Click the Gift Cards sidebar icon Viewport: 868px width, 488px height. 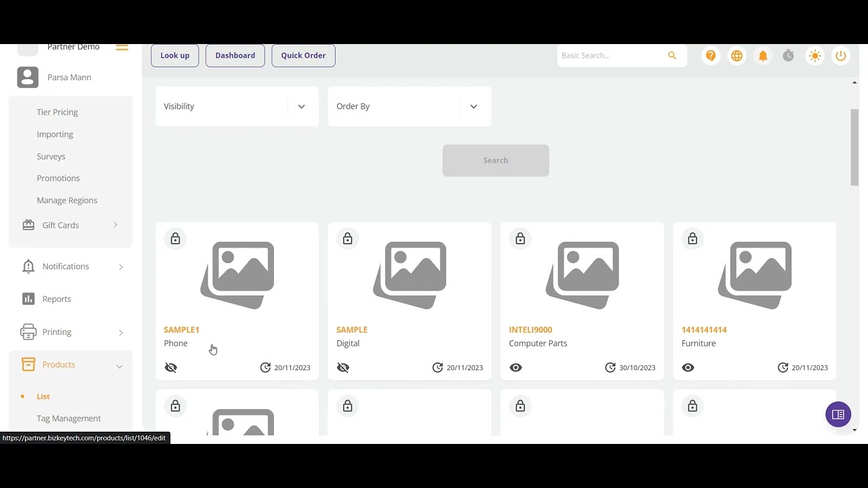[x=28, y=225]
